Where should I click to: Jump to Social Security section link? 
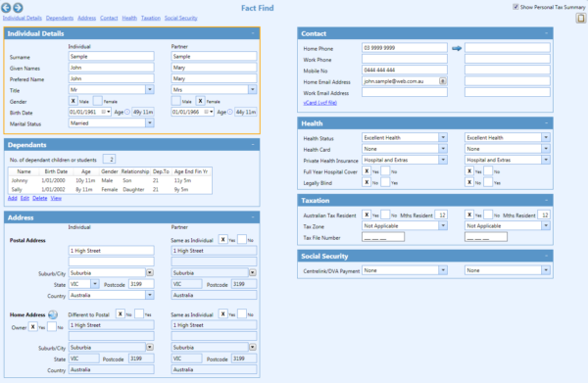click(180, 18)
